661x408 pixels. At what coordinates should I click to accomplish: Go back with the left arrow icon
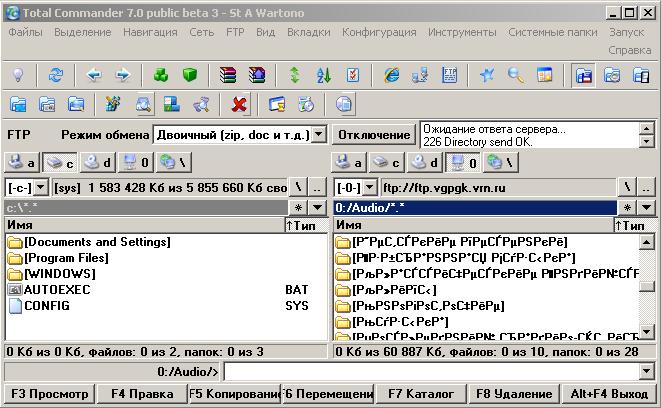[94, 75]
